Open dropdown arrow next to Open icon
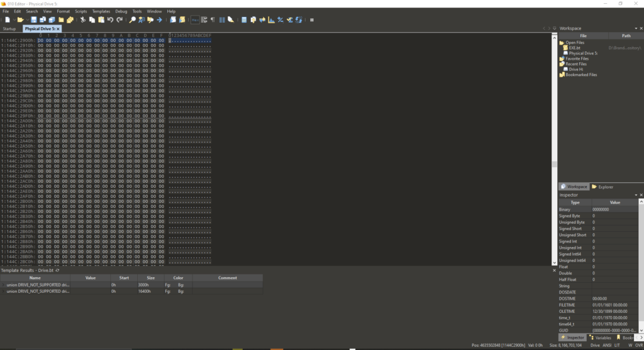 tap(27, 20)
